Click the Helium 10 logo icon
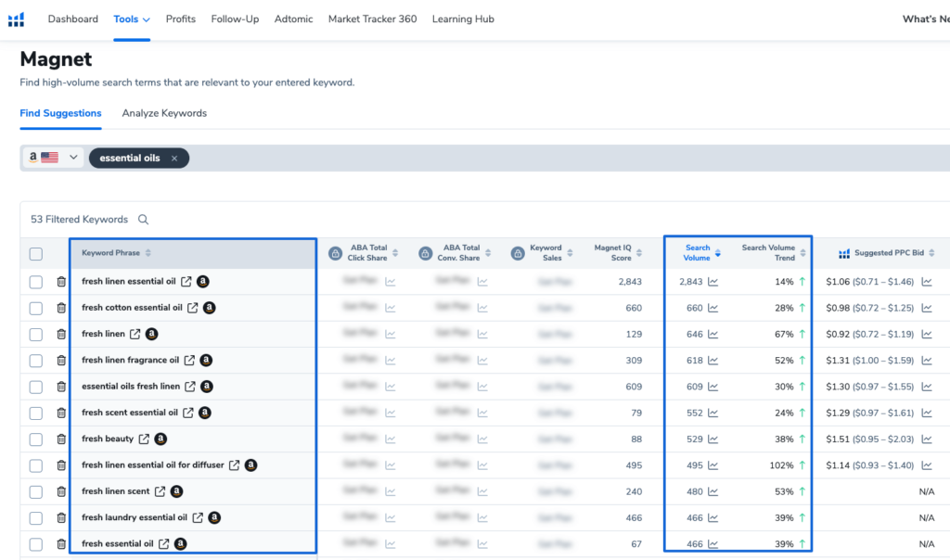This screenshot has height=560, width=950. 17,19
